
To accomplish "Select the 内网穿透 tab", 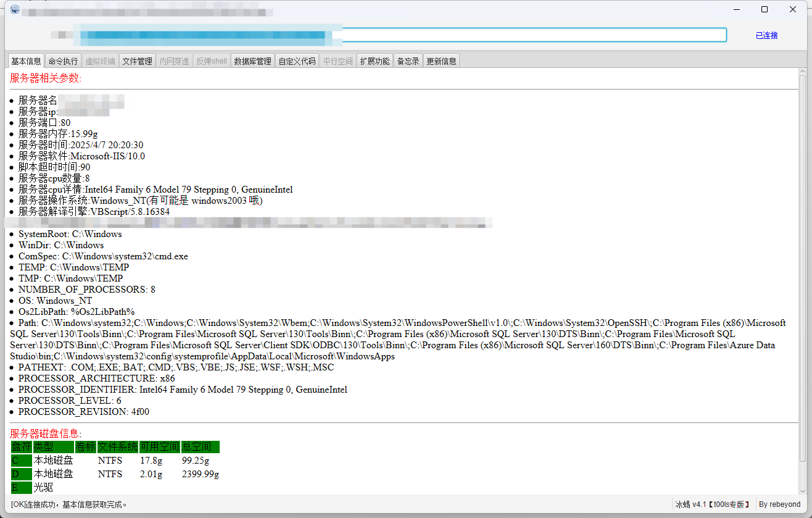I will [x=174, y=61].
